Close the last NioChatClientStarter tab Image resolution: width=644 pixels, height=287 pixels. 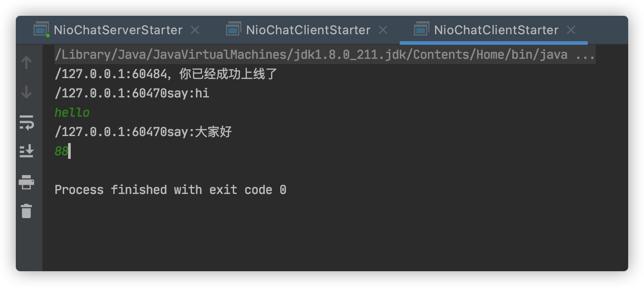(571, 30)
